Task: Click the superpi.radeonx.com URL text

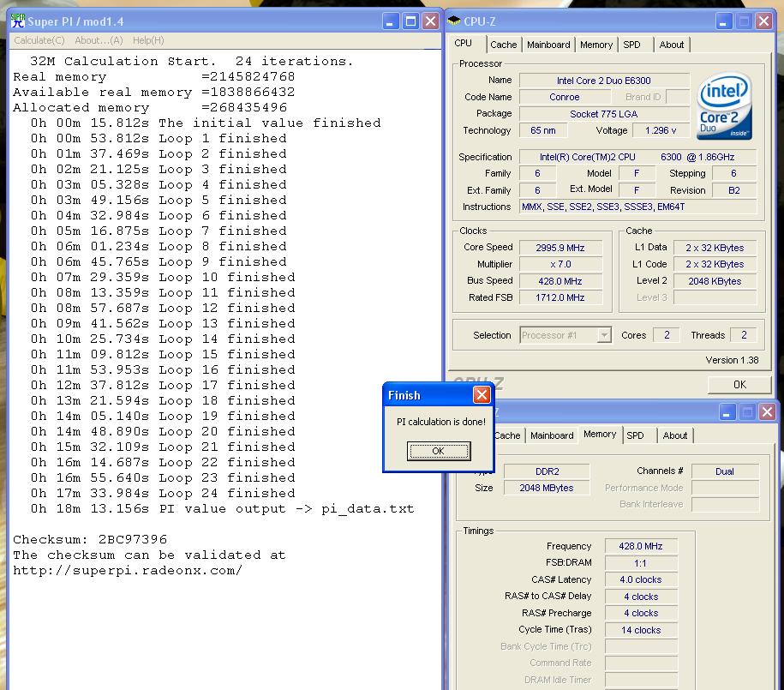Action: pos(128,570)
